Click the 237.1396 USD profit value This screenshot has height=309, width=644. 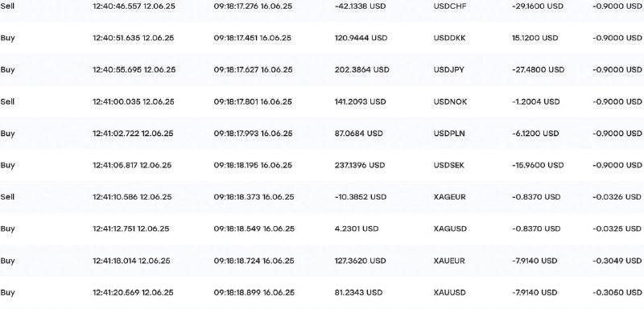359,165
